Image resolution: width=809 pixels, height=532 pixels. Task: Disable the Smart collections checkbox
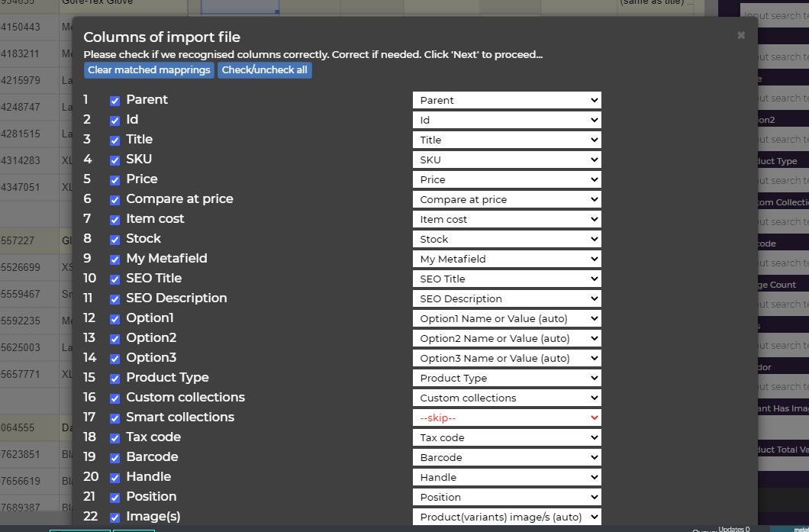tap(114, 418)
